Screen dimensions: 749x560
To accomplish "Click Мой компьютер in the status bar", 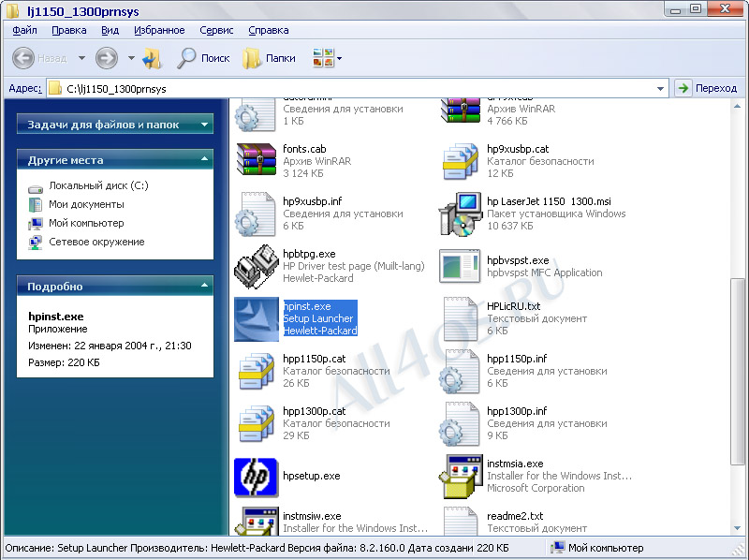I will [x=597, y=548].
